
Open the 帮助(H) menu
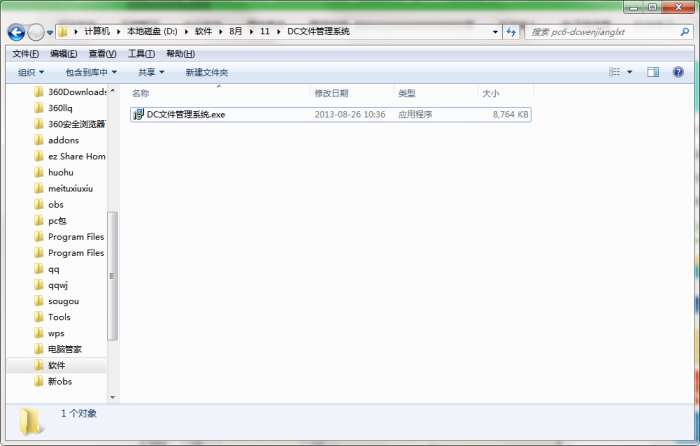(180, 54)
